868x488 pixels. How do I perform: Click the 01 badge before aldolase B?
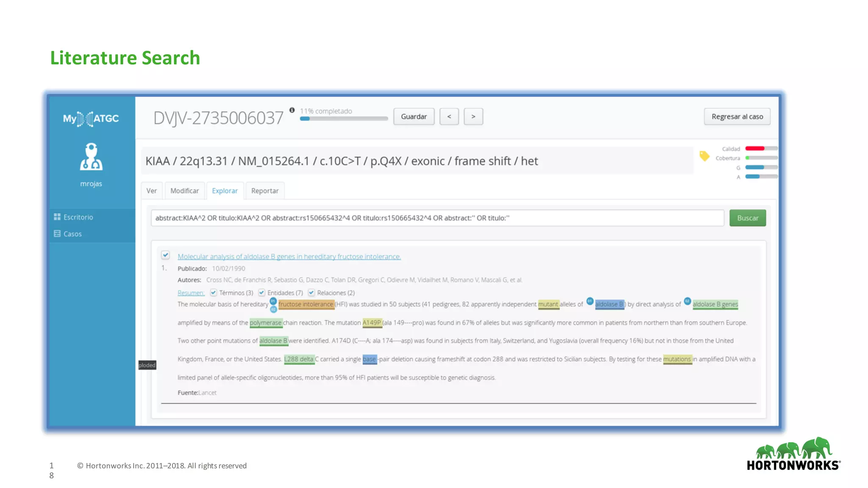590,301
